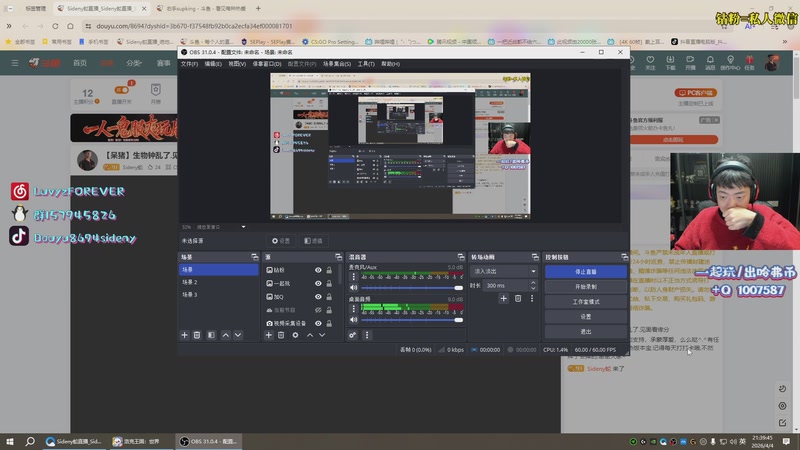Open preview scaling dropdown arrow below preview
The image size is (800, 450).
point(243,227)
